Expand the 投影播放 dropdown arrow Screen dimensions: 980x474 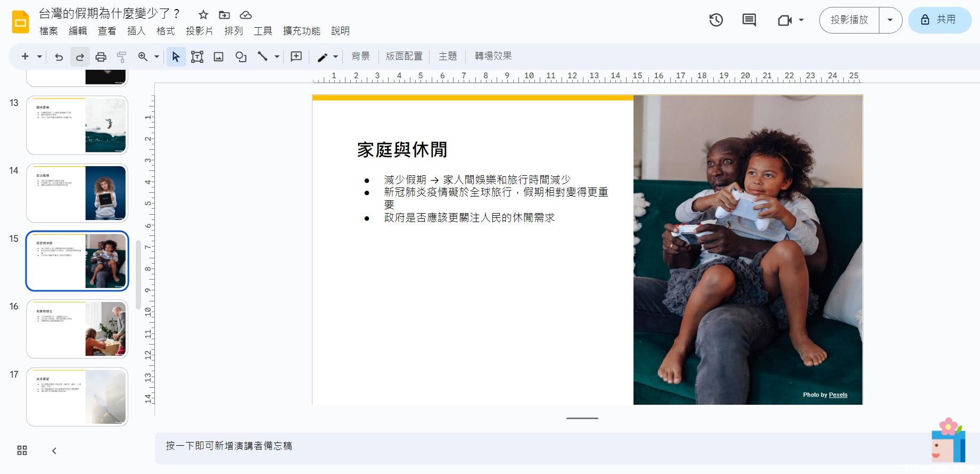click(890, 20)
